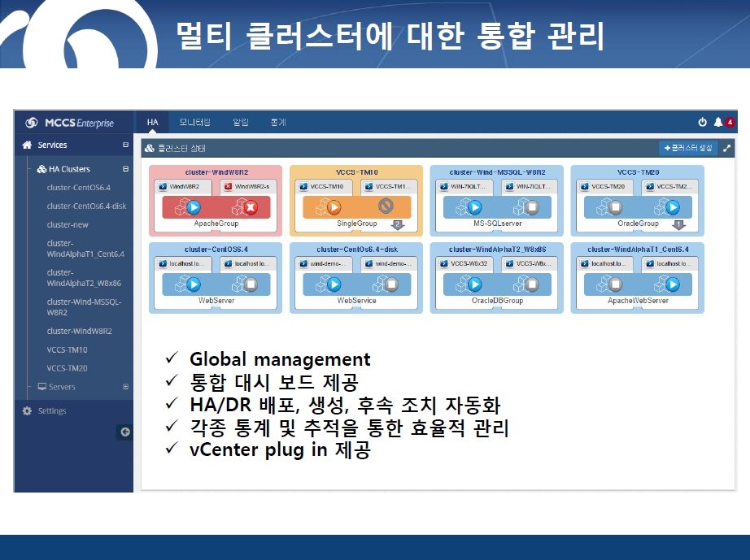The image size is (750, 560).
Task: Expand the Servers tree node
Action: 125,387
